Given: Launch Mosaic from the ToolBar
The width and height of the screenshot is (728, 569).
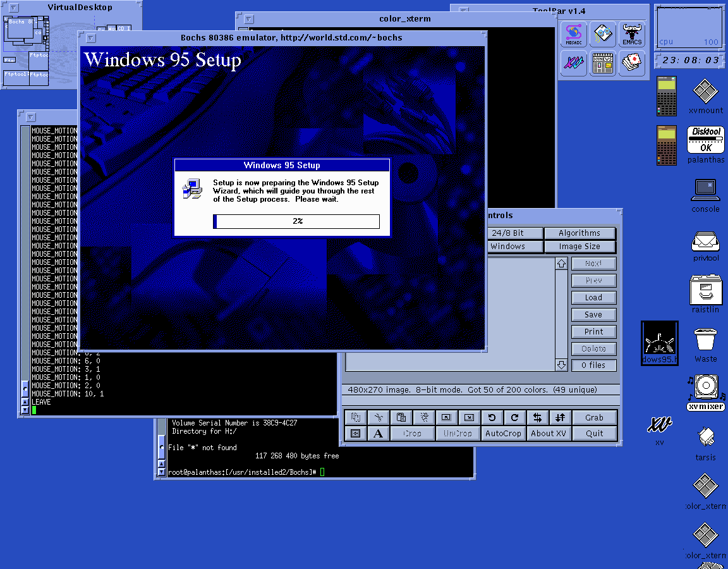Looking at the screenshot, I should click(x=574, y=34).
